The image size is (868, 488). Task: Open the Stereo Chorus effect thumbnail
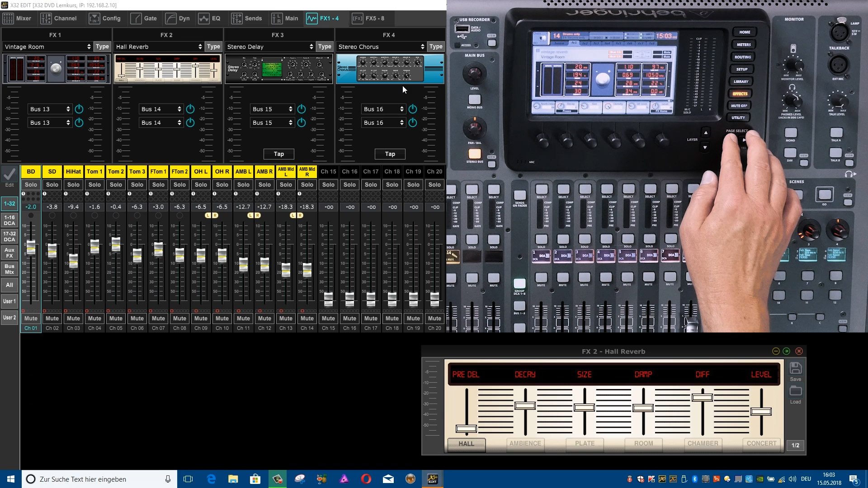point(390,69)
